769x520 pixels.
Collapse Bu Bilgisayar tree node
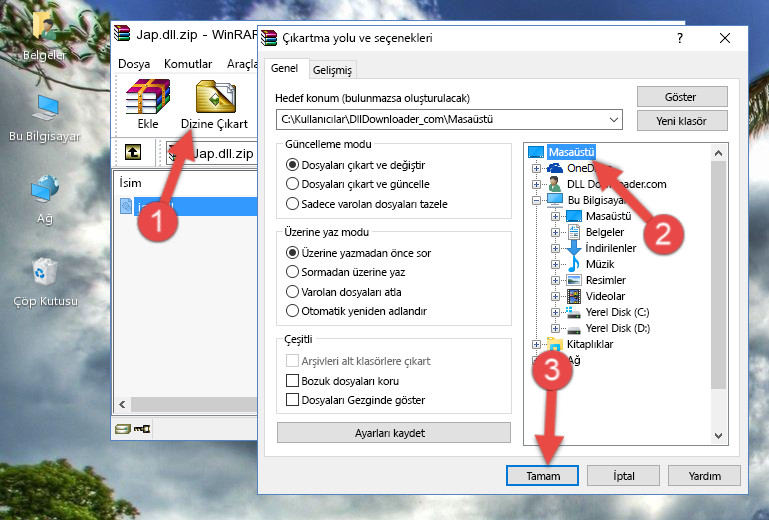coord(536,200)
